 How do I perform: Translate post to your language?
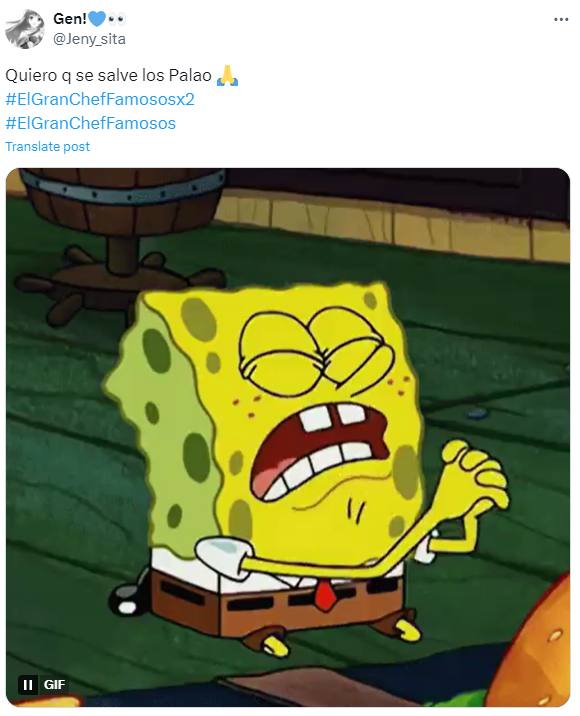pyautogui.click(x=47, y=147)
